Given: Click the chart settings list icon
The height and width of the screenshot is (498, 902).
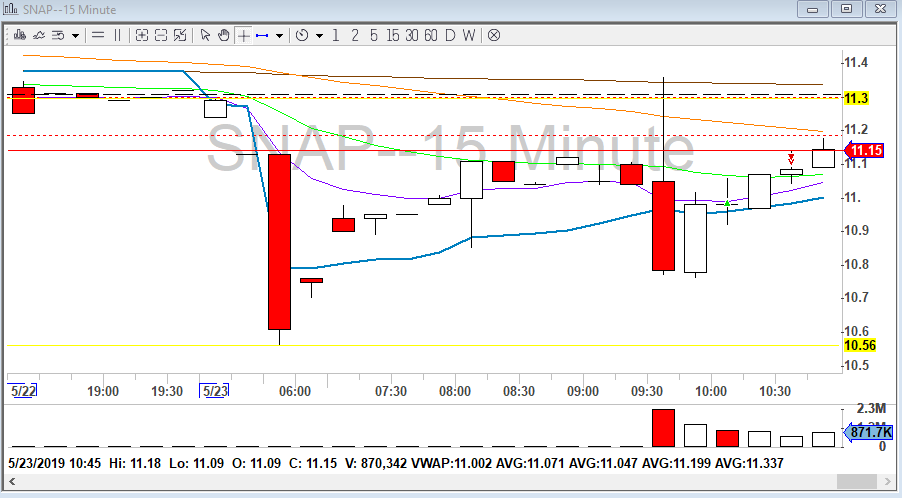Looking at the screenshot, I should (58, 35).
